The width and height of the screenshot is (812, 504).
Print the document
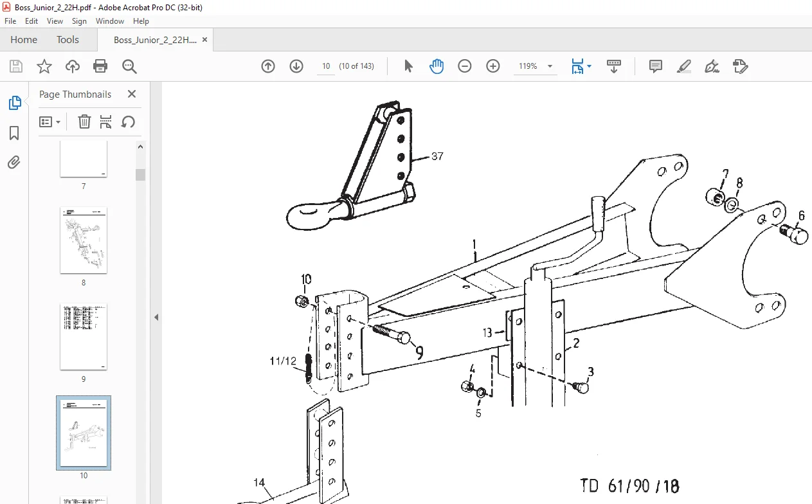[100, 66]
